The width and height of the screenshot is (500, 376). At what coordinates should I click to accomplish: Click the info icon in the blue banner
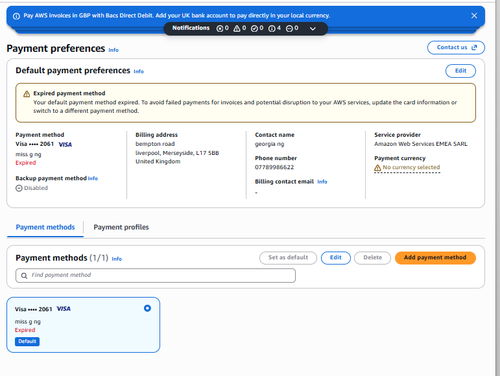tap(16, 16)
